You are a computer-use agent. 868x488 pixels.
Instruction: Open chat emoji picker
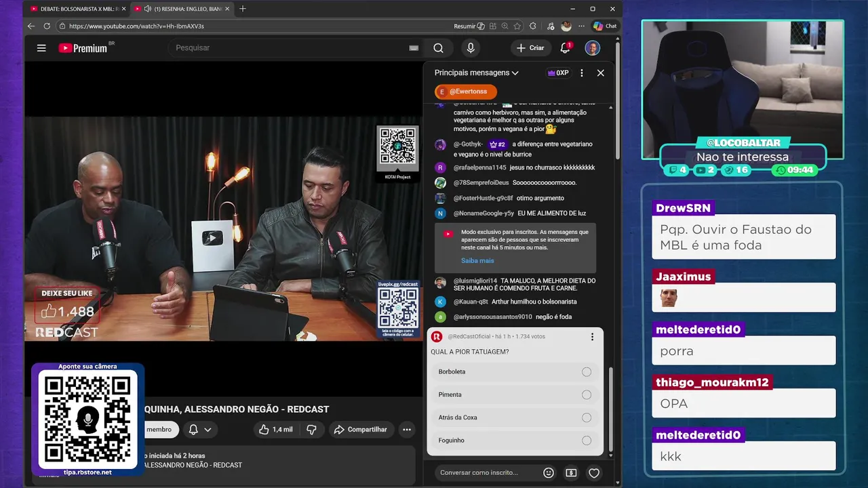pyautogui.click(x=549, y=473)
